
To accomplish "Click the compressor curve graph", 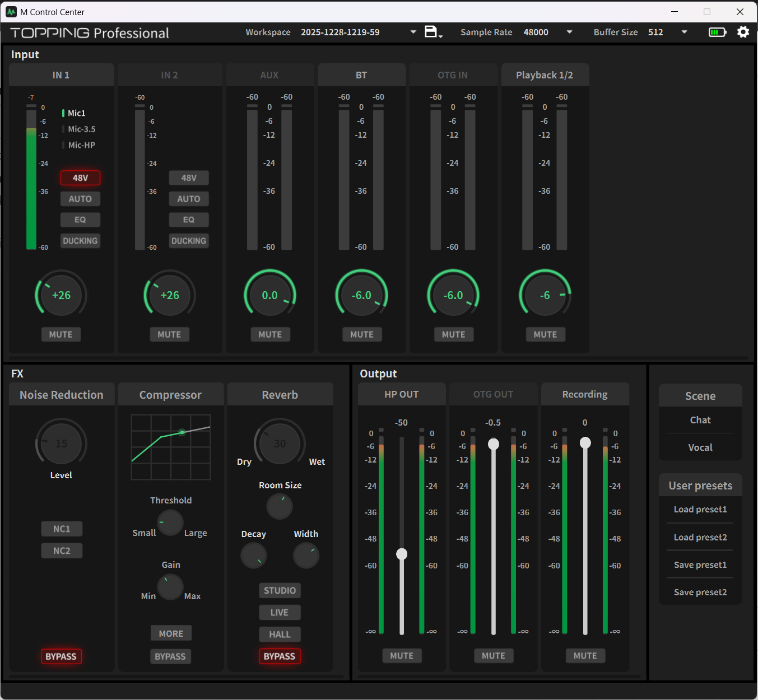I will [171, 447].
